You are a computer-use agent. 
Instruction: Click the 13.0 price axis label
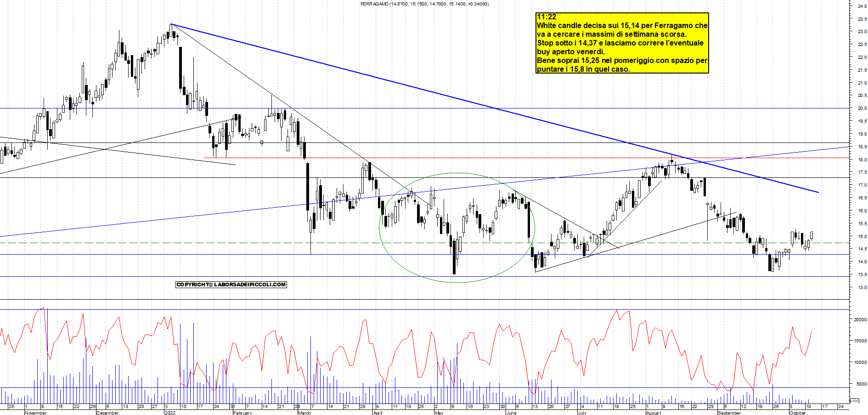coord(862,288)
